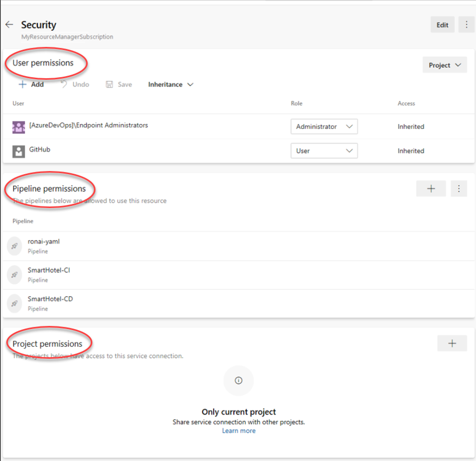Open the Learn more link

pyautogui.click(x=239, y=431)
